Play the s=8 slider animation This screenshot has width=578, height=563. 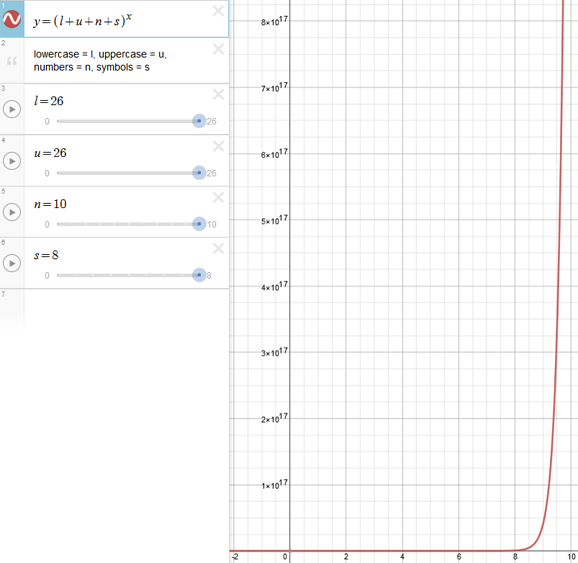(x=12, y=263)
